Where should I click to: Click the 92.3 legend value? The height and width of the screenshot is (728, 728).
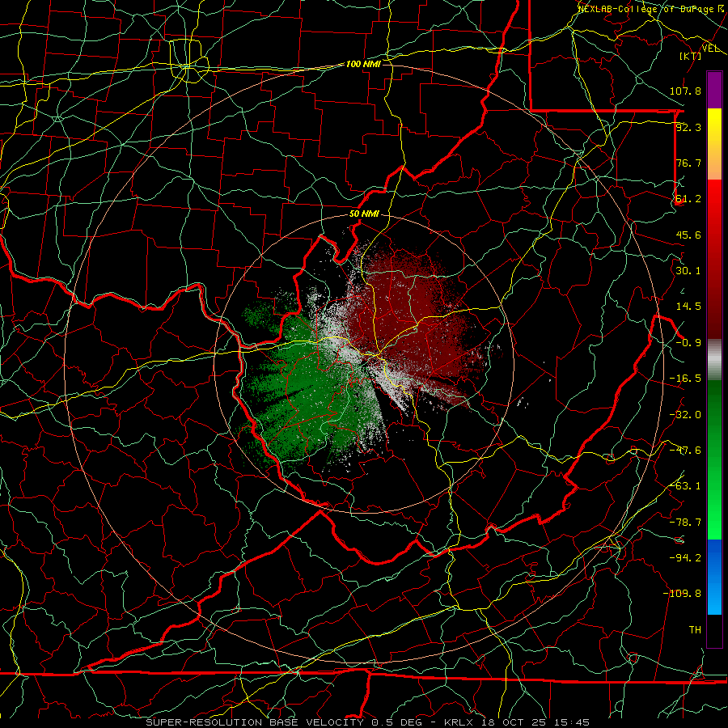[688, 127]
